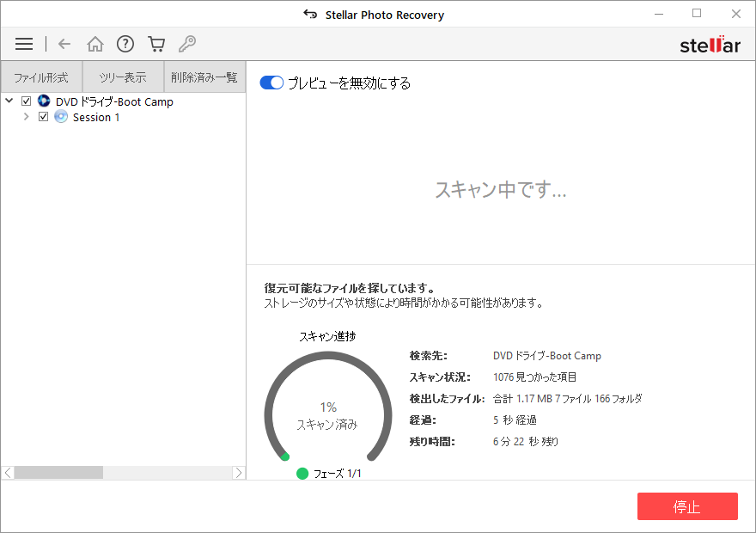Screen dimensions: 756x533
Task: Click the 5 秒 経過 elapsed time value
Action: [515, 420]
